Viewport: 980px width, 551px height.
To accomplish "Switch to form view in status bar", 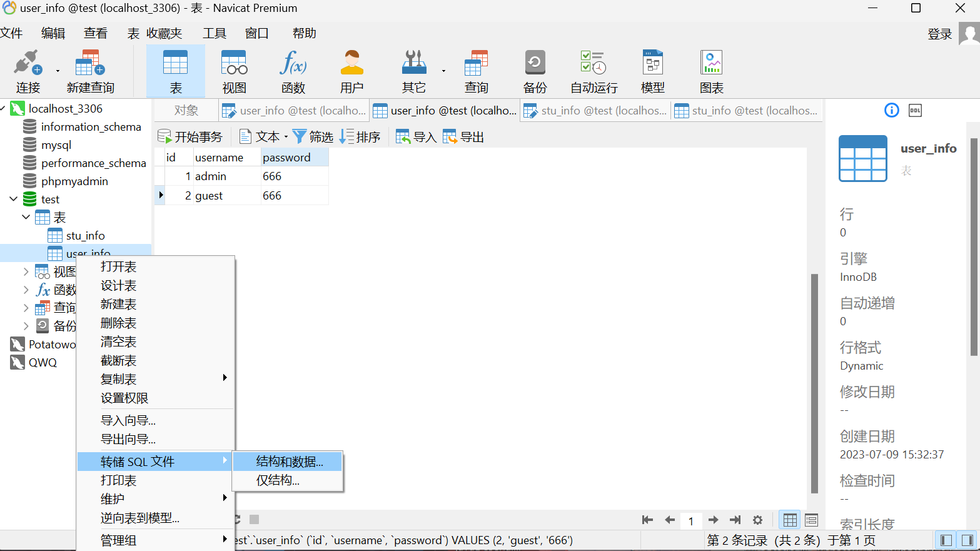I will (811, 520).
